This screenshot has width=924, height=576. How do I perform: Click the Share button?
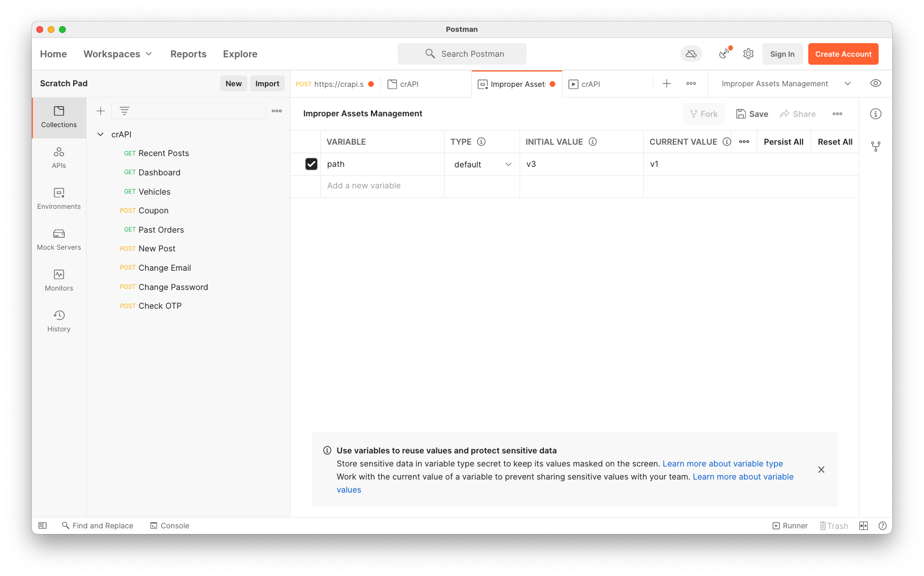(x=798, y=114)
